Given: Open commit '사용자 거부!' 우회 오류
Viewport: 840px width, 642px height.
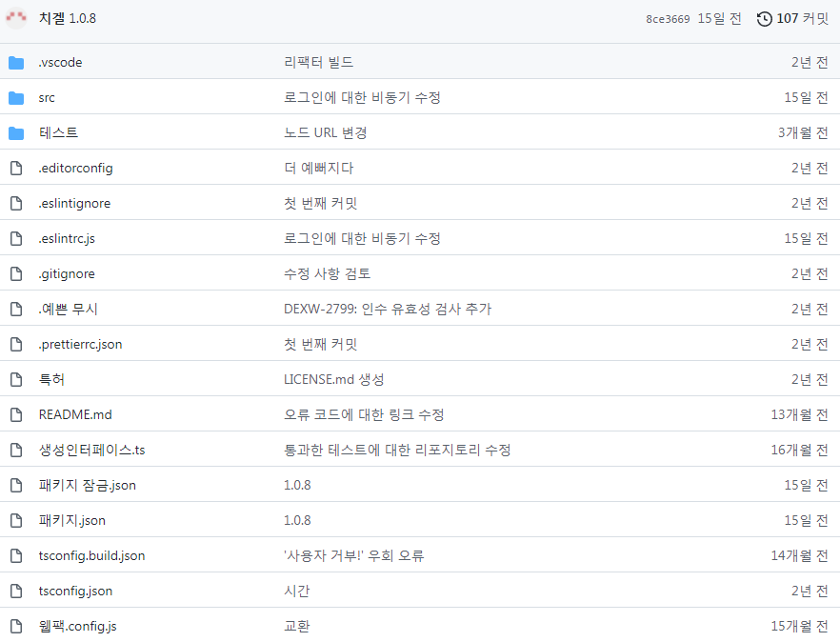Looking at the screenshot, I should coord(353,556).
